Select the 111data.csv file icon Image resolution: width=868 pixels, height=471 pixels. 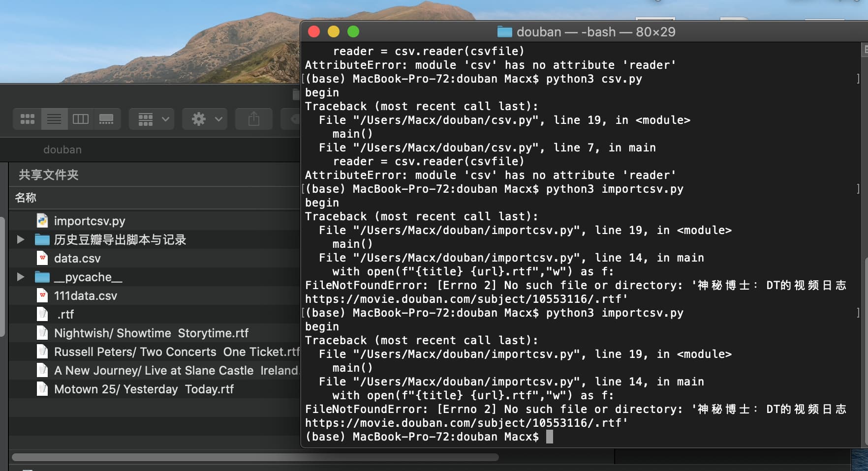pos(43,295)
